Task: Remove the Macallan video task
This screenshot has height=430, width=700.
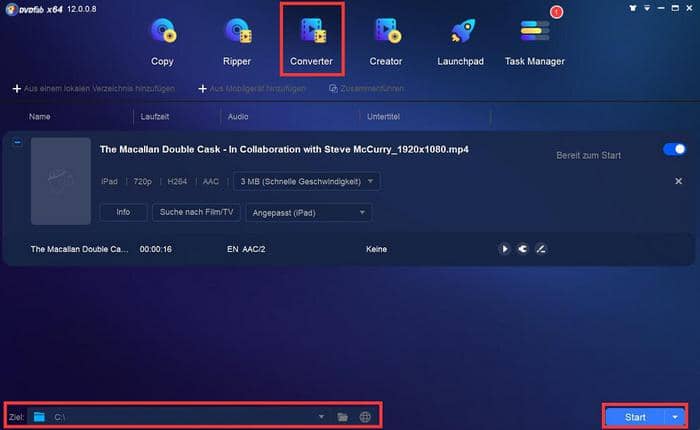Action: (679, 181)
